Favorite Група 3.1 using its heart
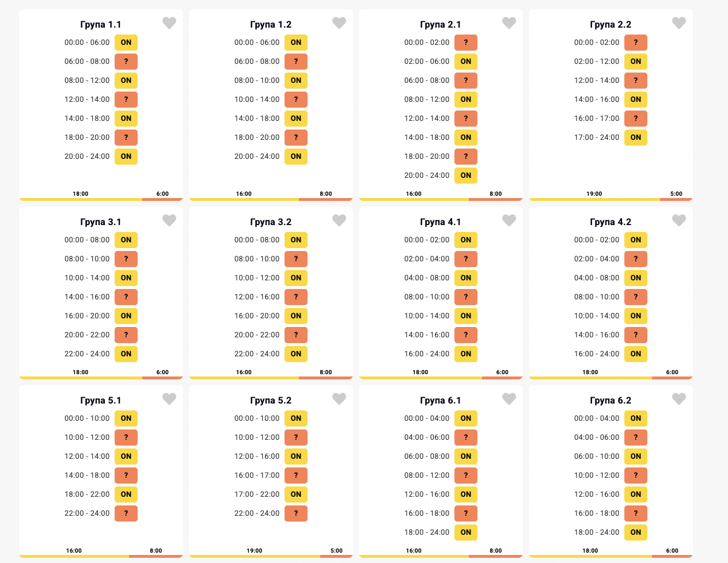Screen dimensions: 728x563 [x=169, y=220]
